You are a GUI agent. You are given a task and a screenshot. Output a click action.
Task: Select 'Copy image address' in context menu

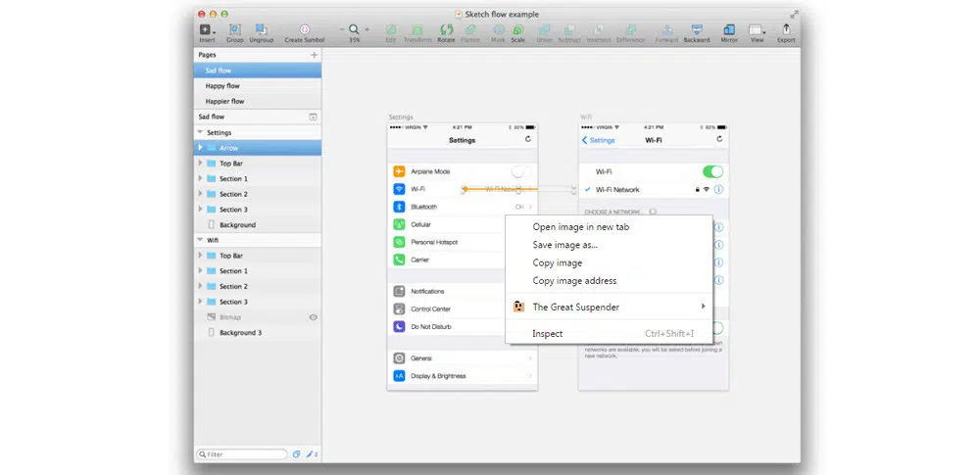(574, 281)
